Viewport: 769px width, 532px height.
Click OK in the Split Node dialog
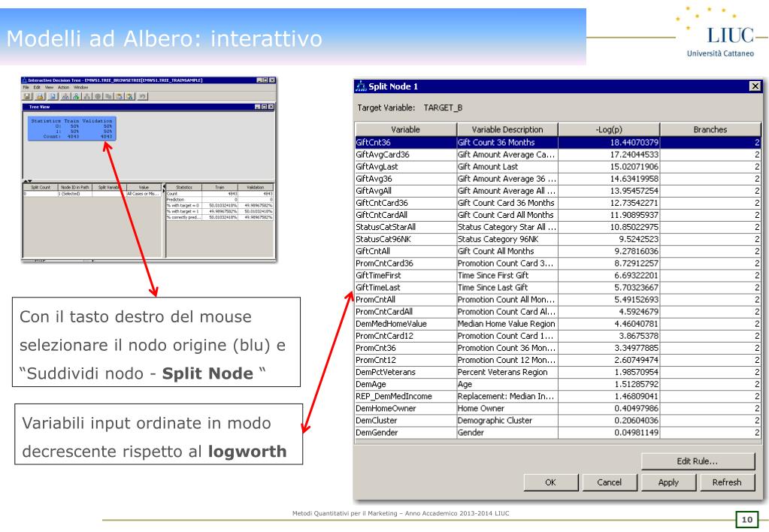pos(550,482)
